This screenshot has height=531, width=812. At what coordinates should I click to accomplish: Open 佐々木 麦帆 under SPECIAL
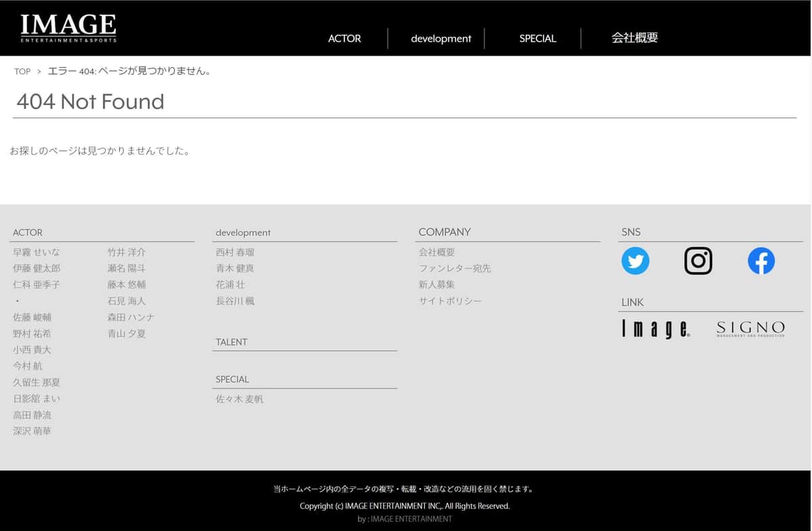239,398
